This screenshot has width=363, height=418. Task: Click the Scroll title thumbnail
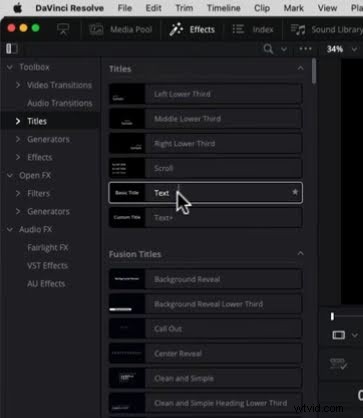127,168
